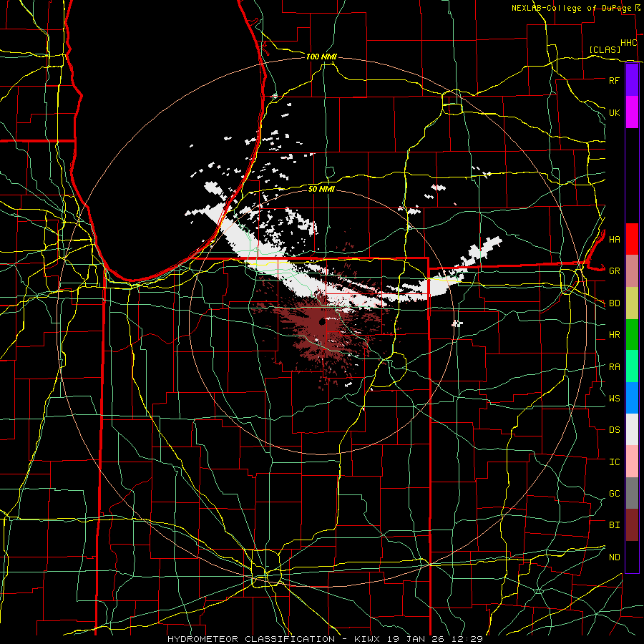The height and width of the screenshot is (644, 644).
Task: Click the HR legend label
Action: tap(614, 335)
